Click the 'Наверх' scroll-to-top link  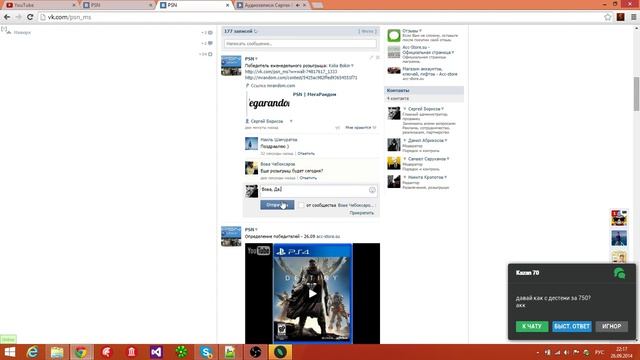(x=22, y=32)
